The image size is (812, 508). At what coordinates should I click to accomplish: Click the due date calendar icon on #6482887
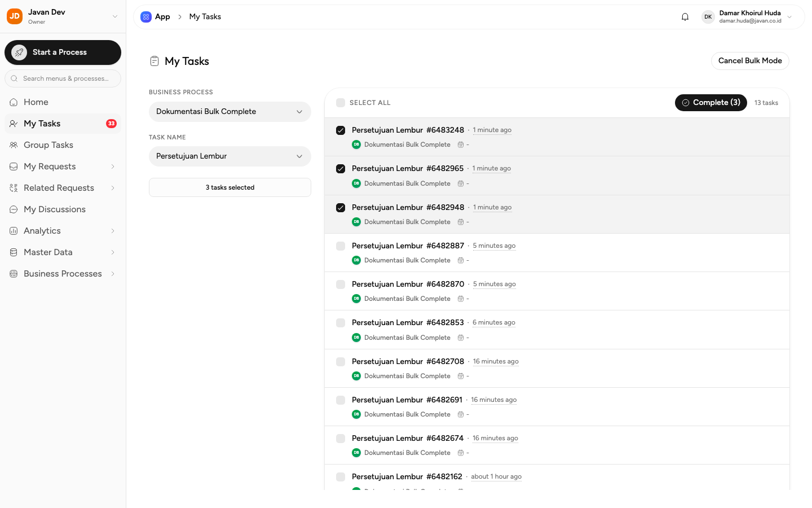461,260
